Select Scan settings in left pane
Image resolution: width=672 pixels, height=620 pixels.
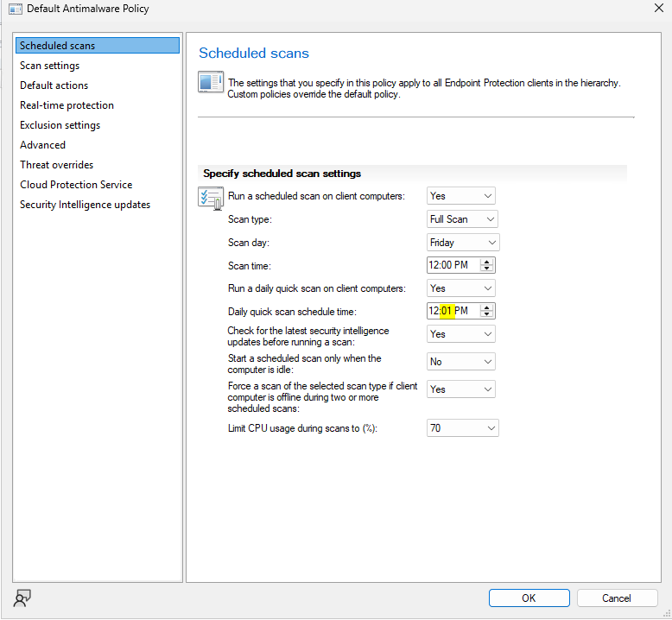(50, 66)
